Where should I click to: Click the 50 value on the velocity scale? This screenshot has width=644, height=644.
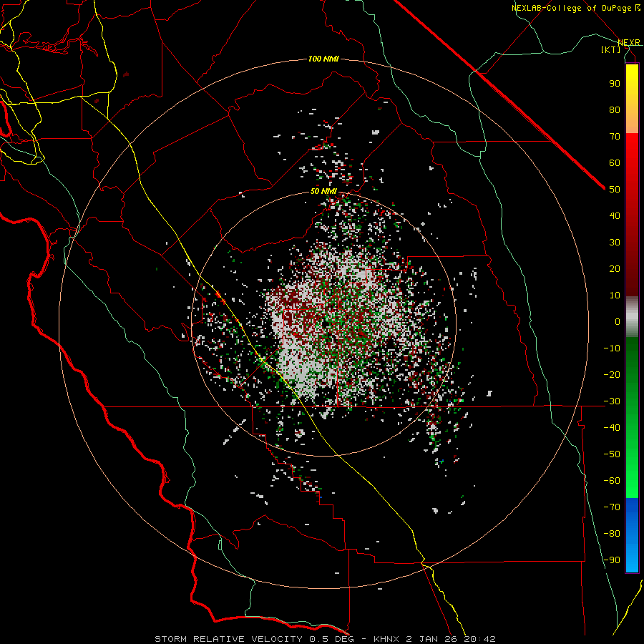click(615, 190)
